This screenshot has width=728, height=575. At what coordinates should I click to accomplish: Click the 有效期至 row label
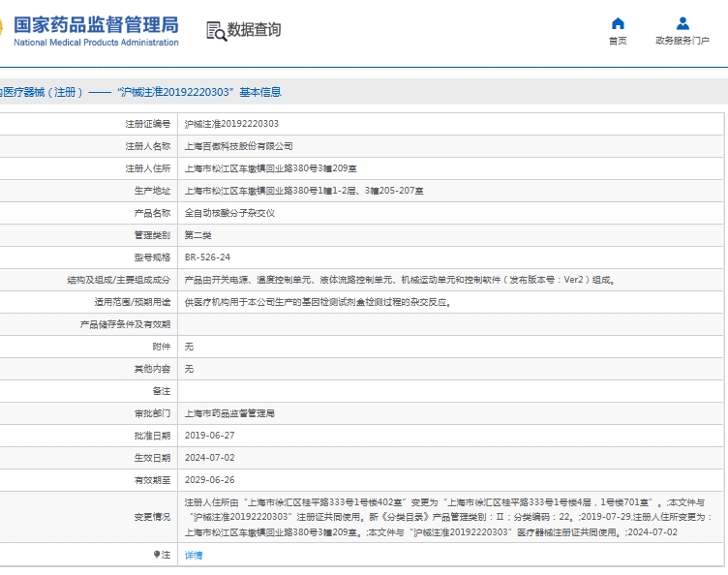tap(152, 480)
